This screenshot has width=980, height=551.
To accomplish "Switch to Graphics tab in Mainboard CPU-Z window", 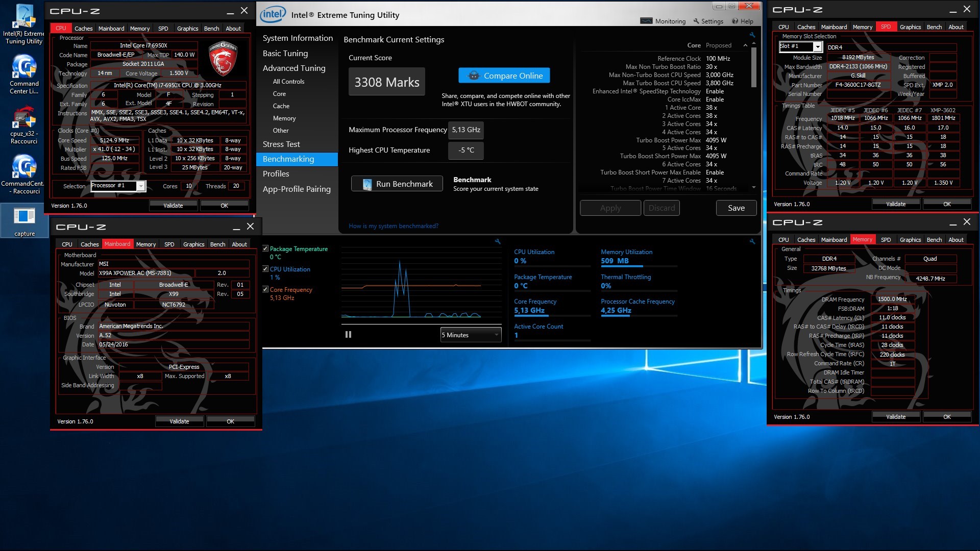I will click(193, 244).
